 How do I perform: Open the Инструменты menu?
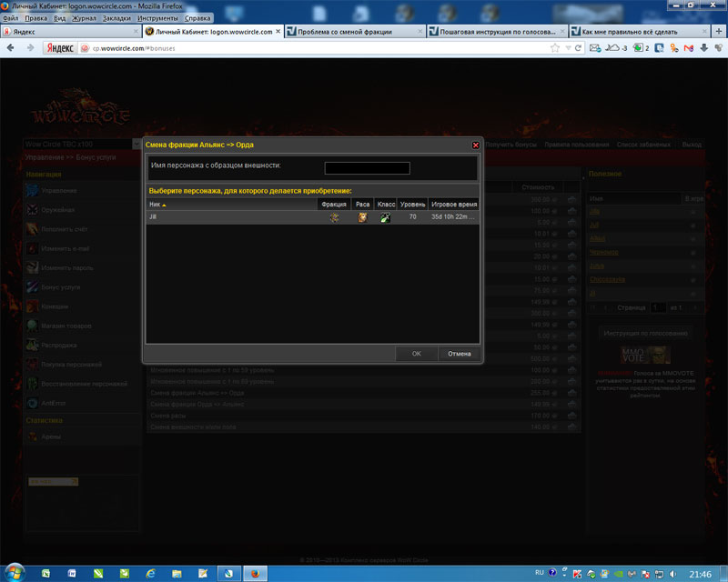[x=157, y=18]
